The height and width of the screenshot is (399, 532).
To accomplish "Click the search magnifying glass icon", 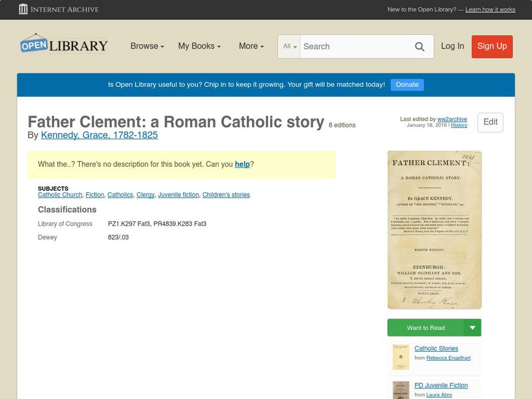I will pyautogui.click(x=420, y=47).
